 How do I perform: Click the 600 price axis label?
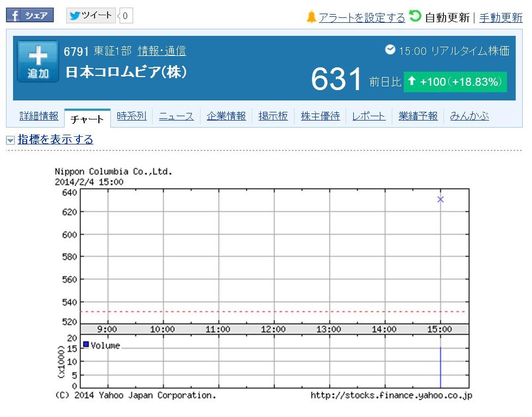click(x=70, y=235)
